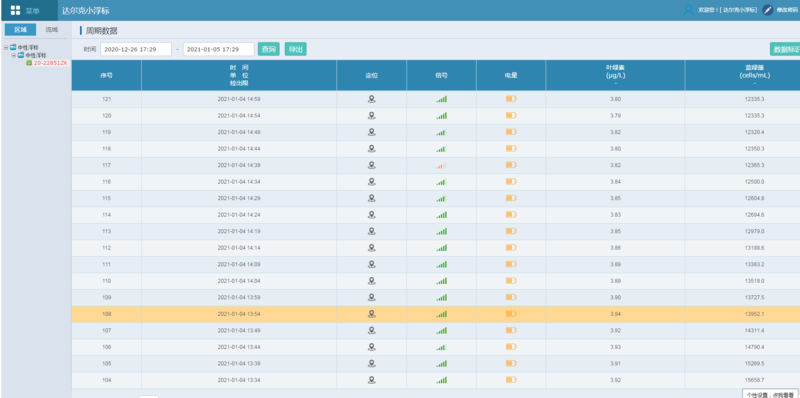This screenshot has width=800, height=398.
Task: Switch to the 区域 tab
Action: tap(20, 30)
